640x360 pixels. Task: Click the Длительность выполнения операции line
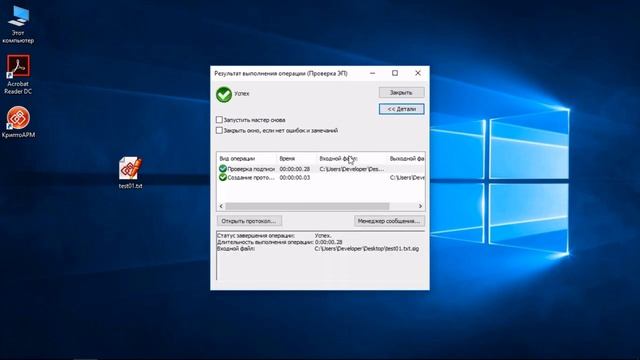pyautogui.click(x=280, y=242)
